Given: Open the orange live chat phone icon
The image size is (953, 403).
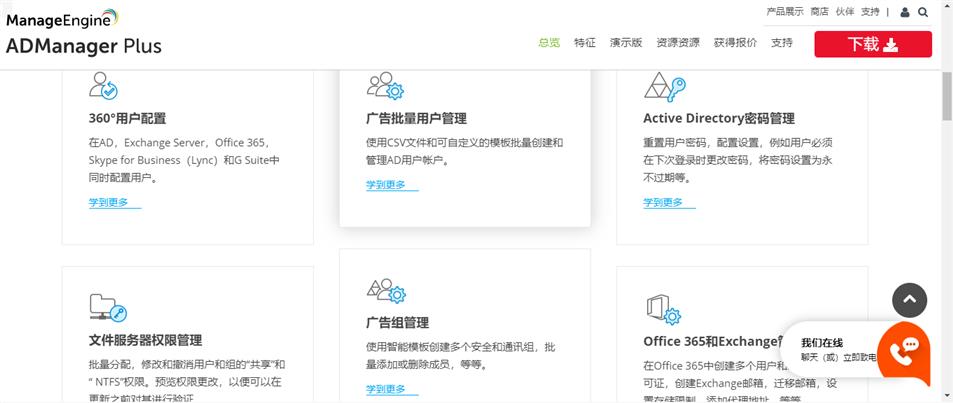Looking at the screenshot, I should (904, 352).
